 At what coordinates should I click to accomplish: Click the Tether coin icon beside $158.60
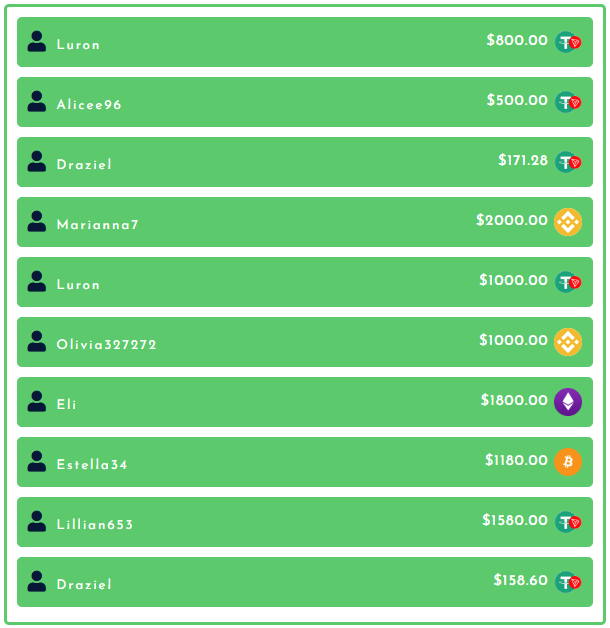568,582
